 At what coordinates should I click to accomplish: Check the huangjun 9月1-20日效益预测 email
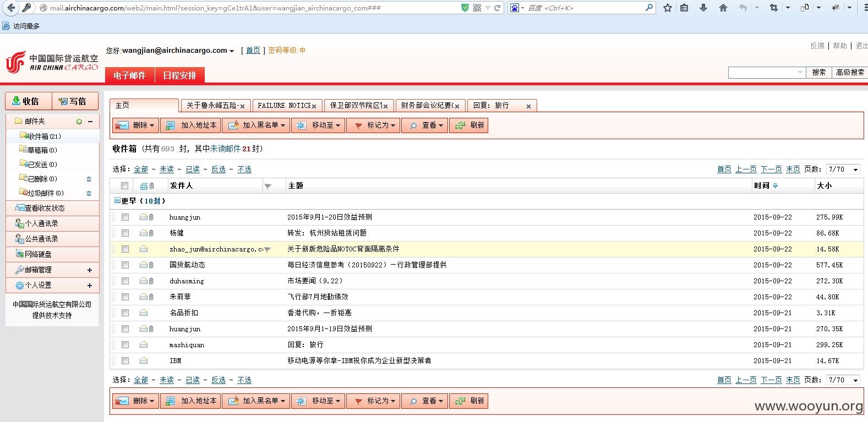(125, 217)
